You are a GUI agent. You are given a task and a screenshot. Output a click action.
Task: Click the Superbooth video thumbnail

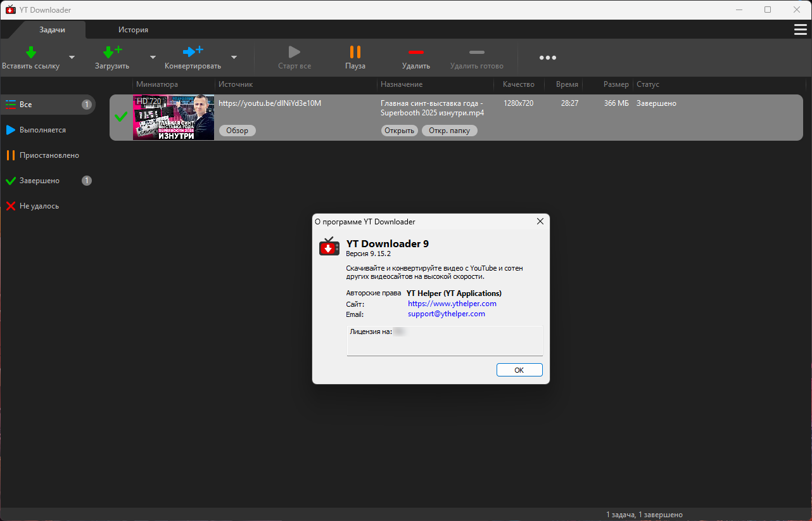click(x=174, y=117)
